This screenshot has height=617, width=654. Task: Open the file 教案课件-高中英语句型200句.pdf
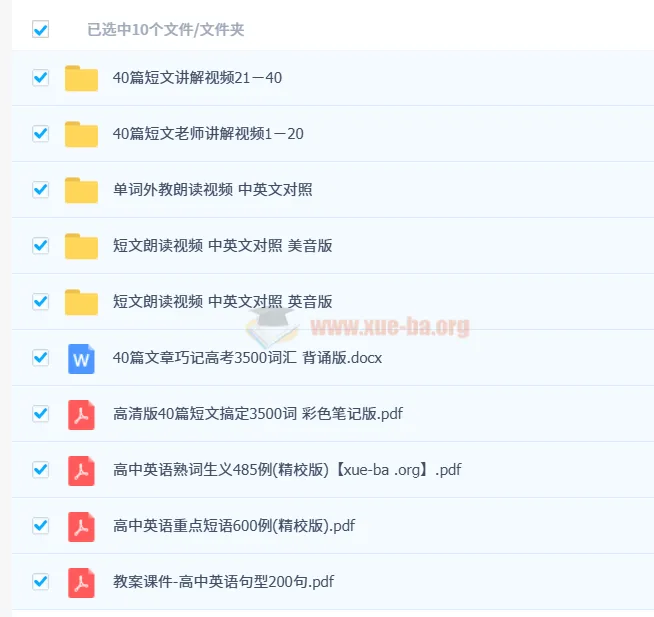[224, 582]
